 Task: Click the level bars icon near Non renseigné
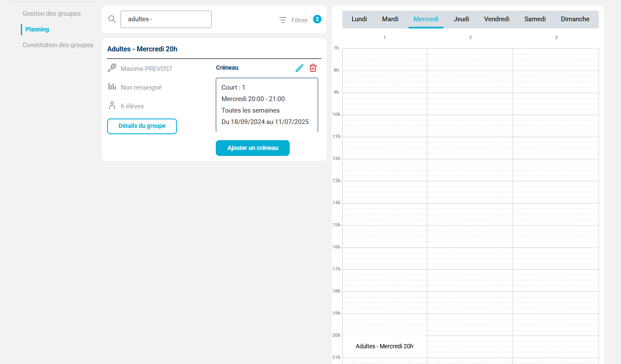112,87
